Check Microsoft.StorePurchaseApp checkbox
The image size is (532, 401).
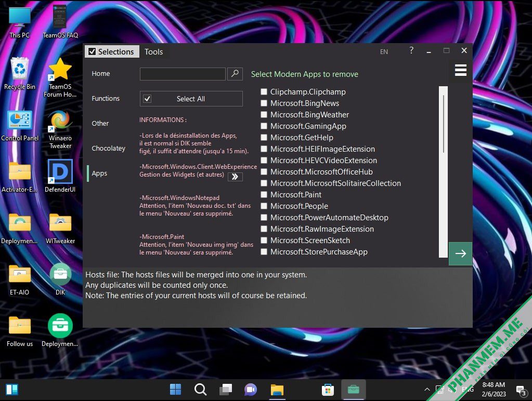coord(264,251)
